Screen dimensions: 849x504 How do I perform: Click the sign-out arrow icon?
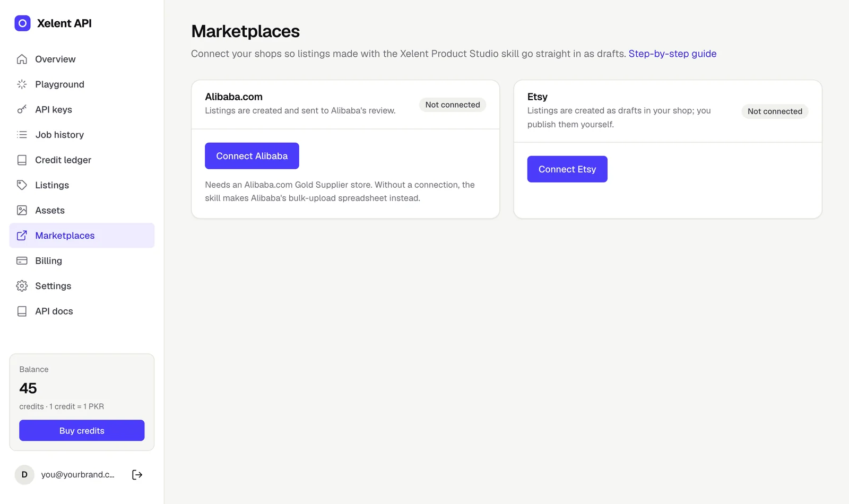(x=137, y=475)
